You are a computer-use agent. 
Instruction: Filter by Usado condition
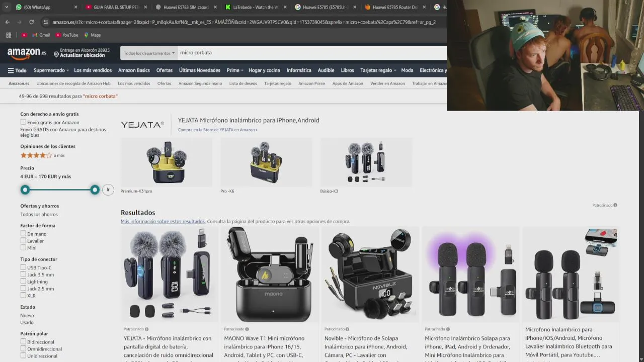[x=27, y=323]
